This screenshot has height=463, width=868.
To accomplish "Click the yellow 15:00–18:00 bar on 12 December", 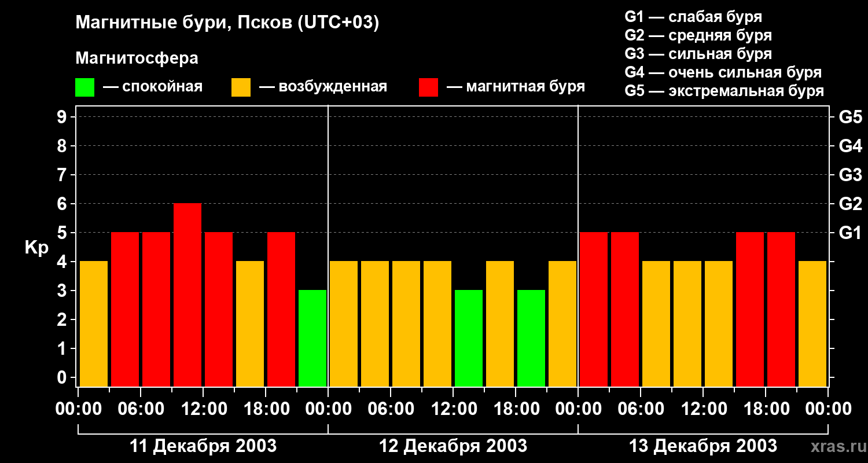I will [x=500, y=324].
